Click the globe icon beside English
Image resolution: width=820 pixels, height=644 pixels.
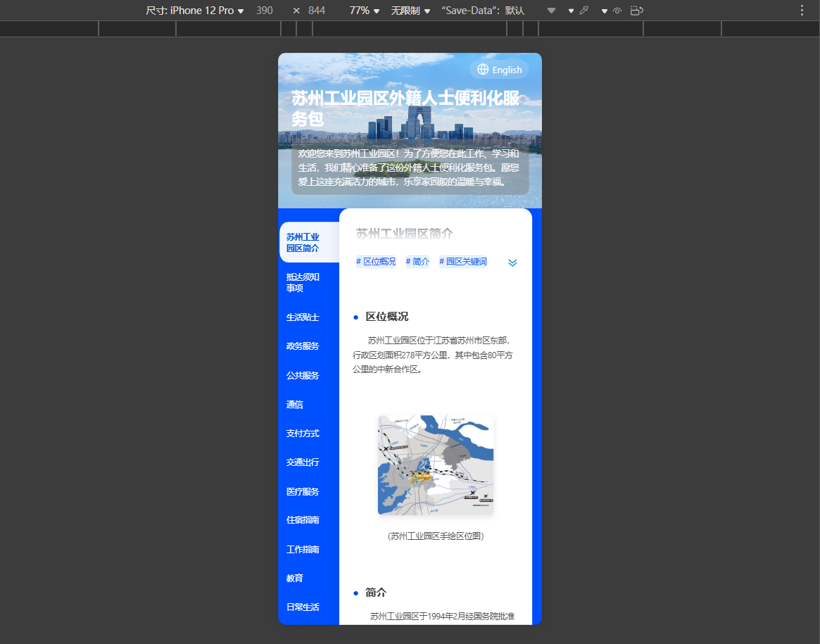483,70
